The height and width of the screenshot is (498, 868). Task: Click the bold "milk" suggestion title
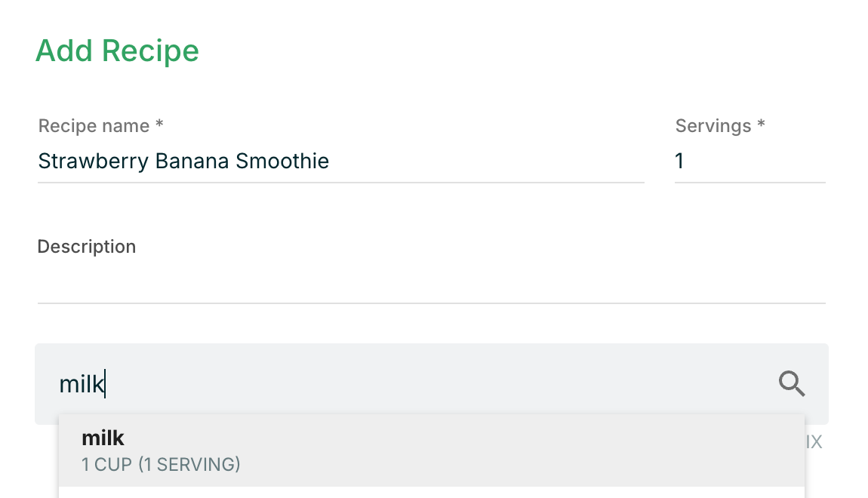click(103, 438)
